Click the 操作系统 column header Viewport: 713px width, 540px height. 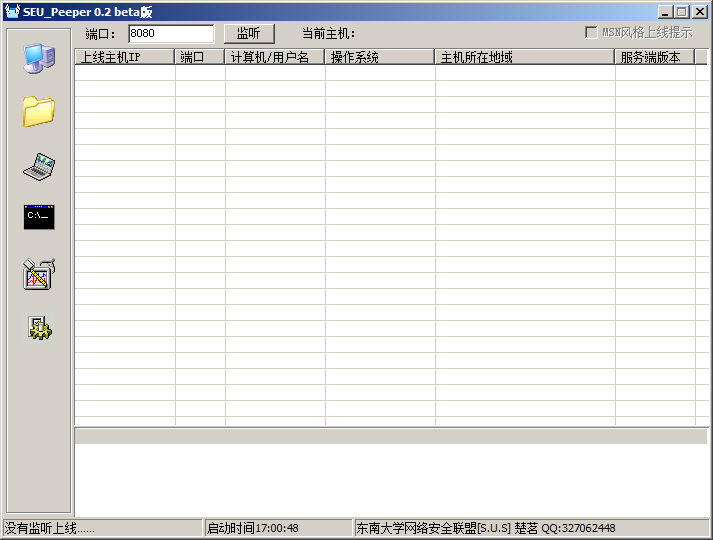[380, 57]
